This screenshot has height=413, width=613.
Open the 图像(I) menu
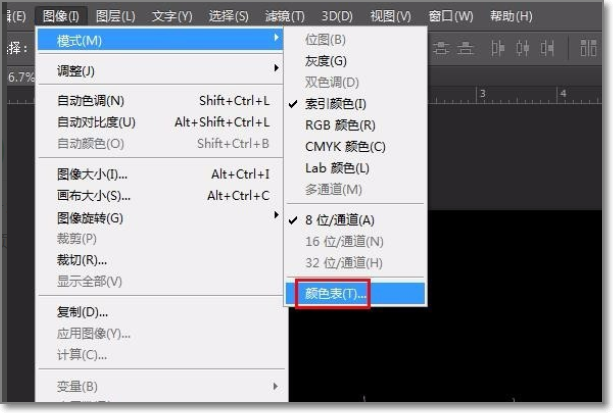(61, 16)
